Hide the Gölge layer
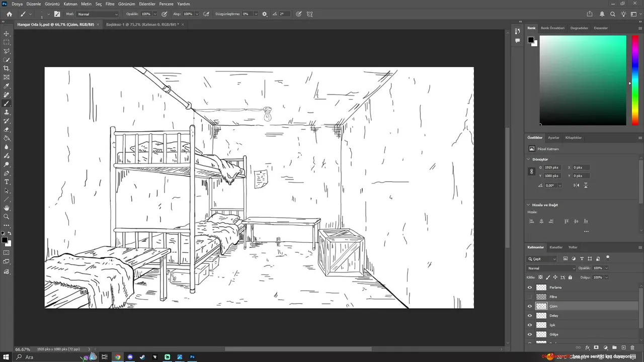The height and width of the screenshot is (362, 644). 529,334
